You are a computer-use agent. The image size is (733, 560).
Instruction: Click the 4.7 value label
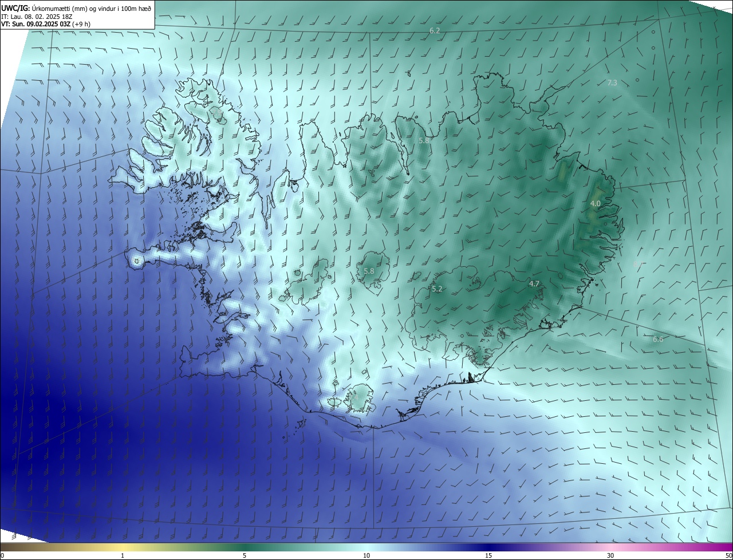pyautogui.click(x=534, y=284)
